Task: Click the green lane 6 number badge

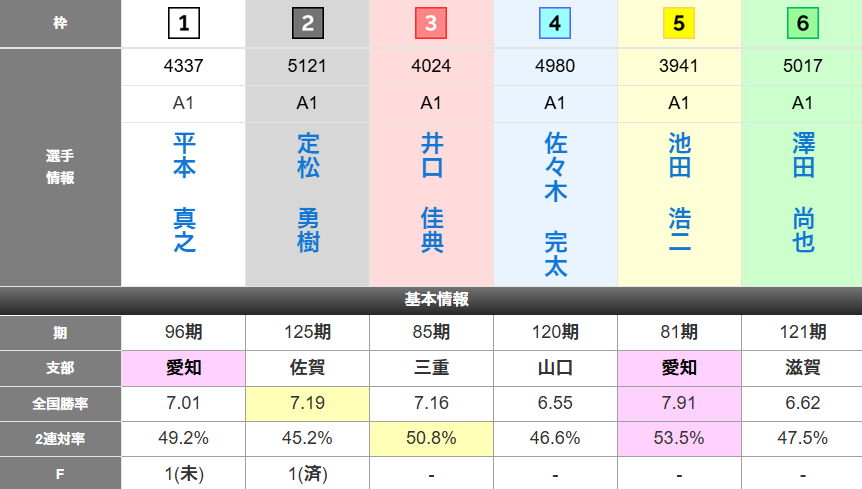Action: pos(802,23)
